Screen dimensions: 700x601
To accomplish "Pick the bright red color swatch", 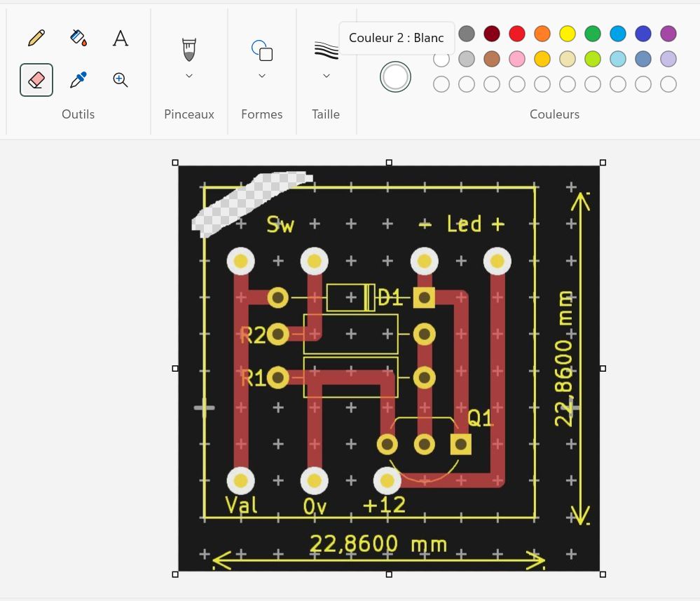I will tap(517, 34).
